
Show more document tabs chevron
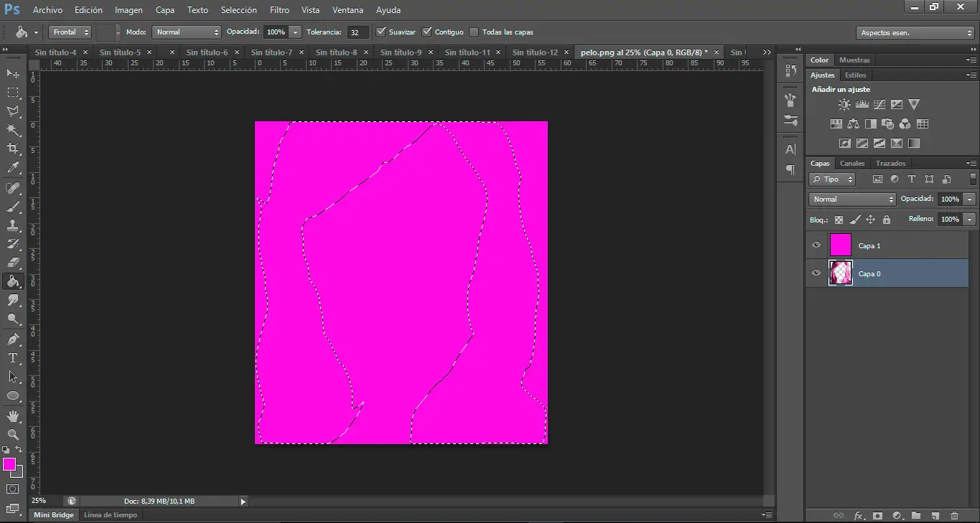click(x=767, y=52)
